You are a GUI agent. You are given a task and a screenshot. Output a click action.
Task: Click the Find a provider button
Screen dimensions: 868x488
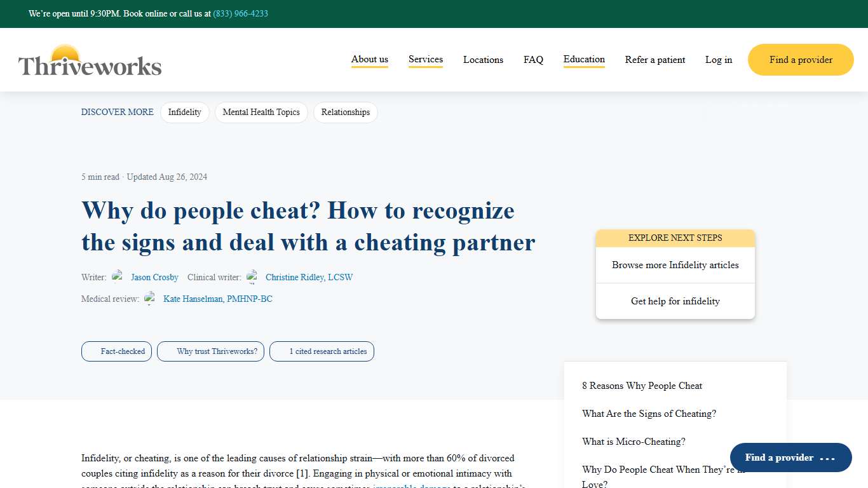point(800,59)
